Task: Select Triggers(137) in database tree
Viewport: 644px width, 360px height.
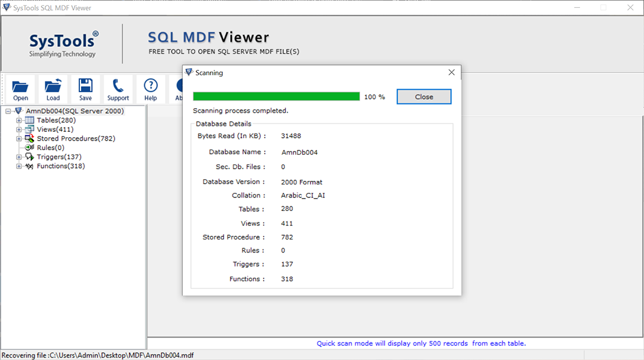Action: coord(59,157)
